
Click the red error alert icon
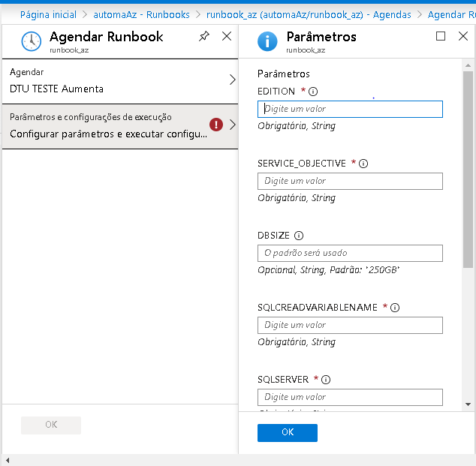216,125
